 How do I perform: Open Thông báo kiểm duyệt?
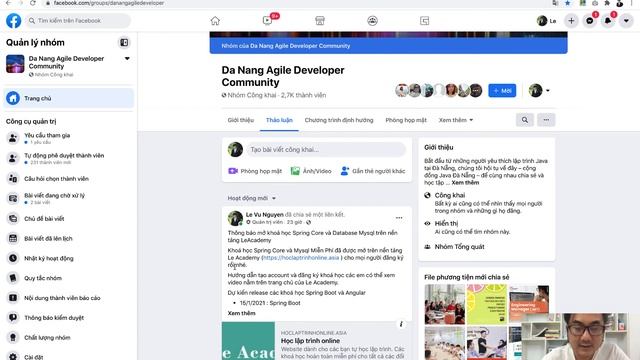[69, 318]
